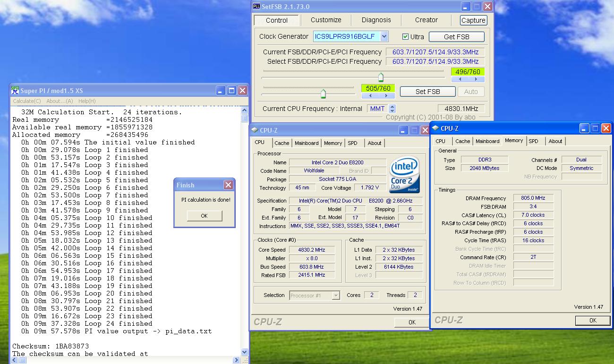Click Super PI vertical scrollbar down arrow

[x=245, y=352]
